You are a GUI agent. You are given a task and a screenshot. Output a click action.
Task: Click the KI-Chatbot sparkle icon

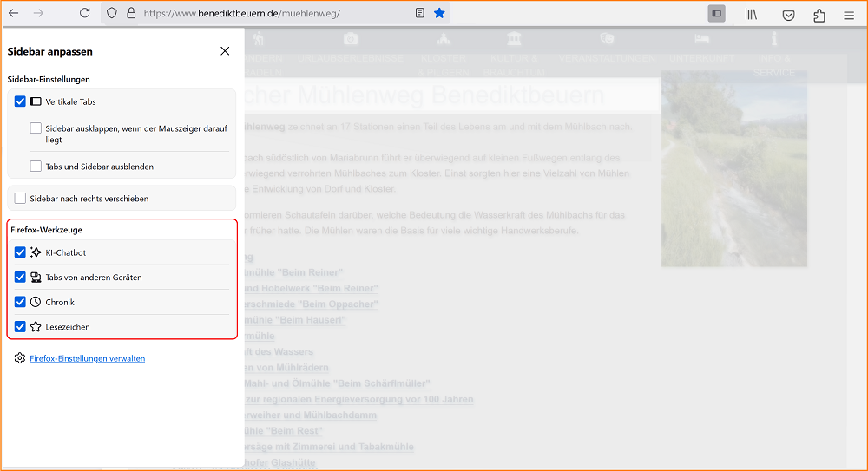(36, 252)
